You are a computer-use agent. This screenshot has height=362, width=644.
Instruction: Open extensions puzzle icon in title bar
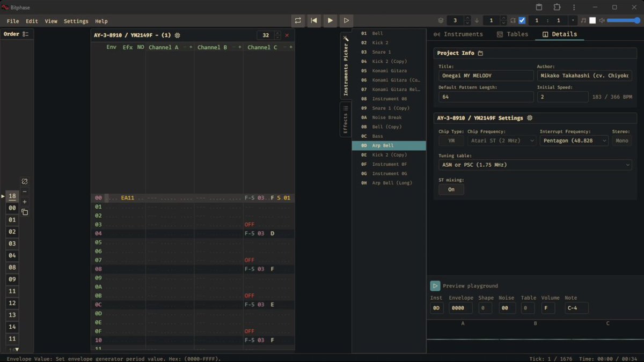(x=557, y=7)
